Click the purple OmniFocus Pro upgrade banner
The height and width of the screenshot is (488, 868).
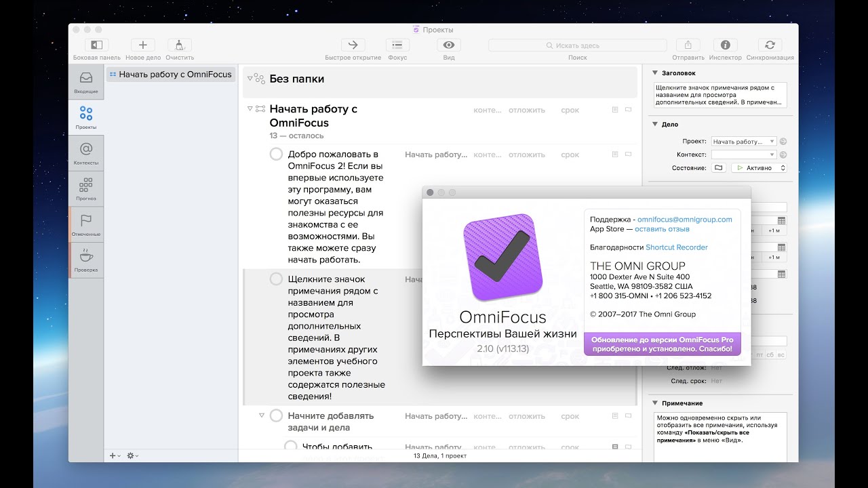point(663,344)
